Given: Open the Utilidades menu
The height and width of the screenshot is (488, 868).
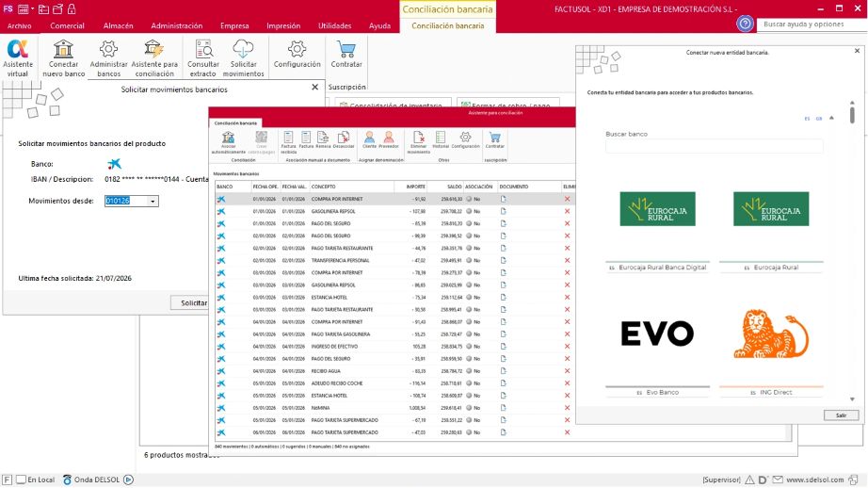Looking at the screenshot, I should [x=334, y=25].
